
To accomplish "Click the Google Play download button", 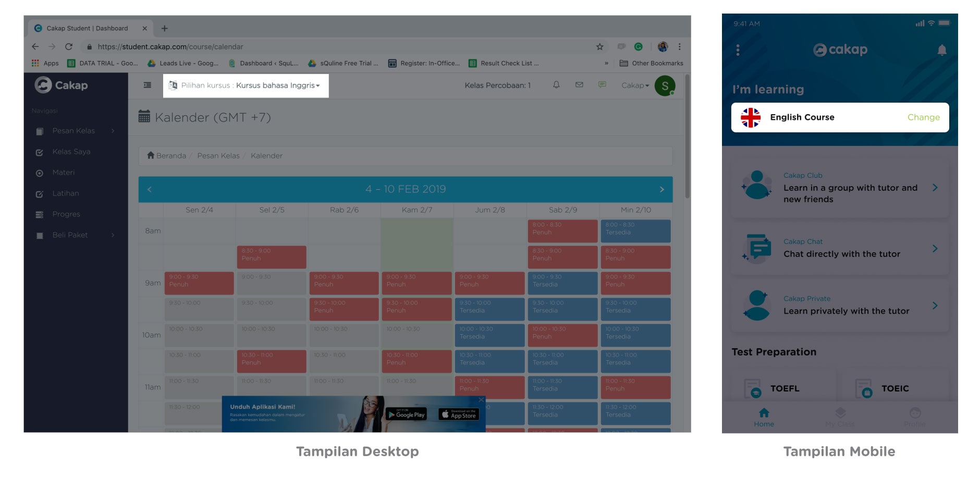I will click(406, 414).
